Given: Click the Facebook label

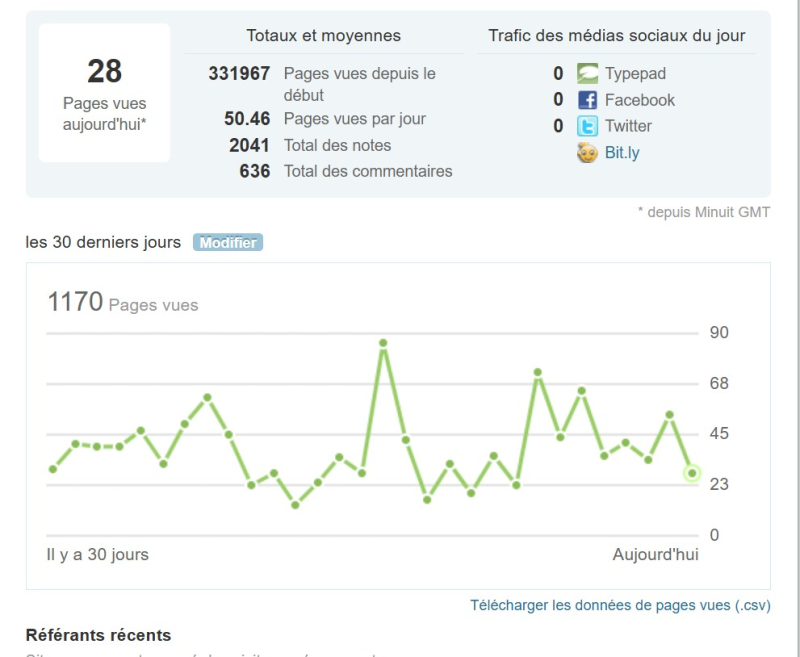Looking at the screenshot, I should [640, 100].
